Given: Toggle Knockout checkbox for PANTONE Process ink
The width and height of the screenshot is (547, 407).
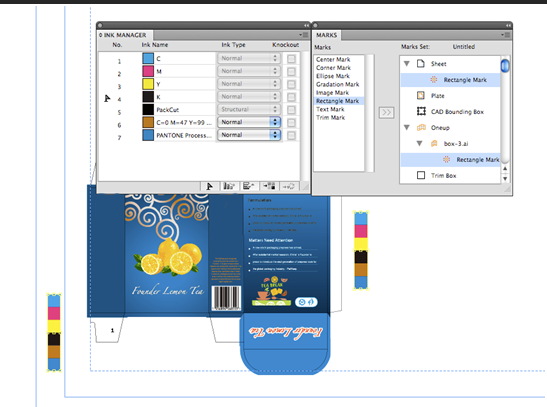Looking at the screenshot, I should [291, 135].
